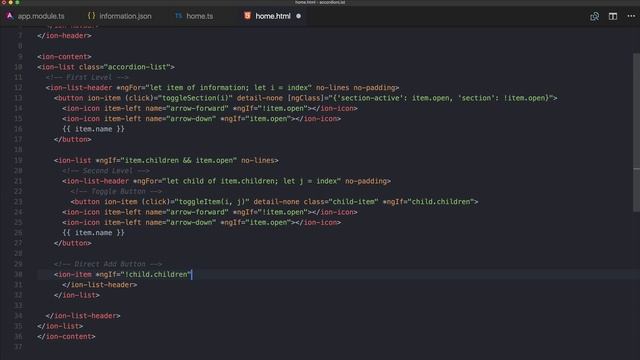Click the HTML5 icon on home.html tab
Image resolution: width=640 pixels, height=360 pixels.
tap(247, 16)
